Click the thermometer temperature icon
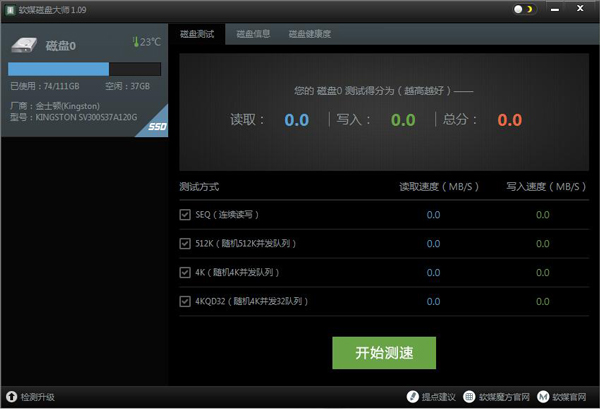 pos(135,42)
